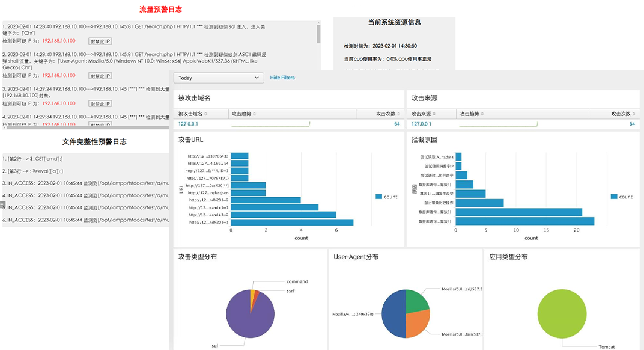This screenshot has width=644, height=350.
Task: Sort by 被攻击域名 column header
Action: pyautogui.click(x=192, y=114)
